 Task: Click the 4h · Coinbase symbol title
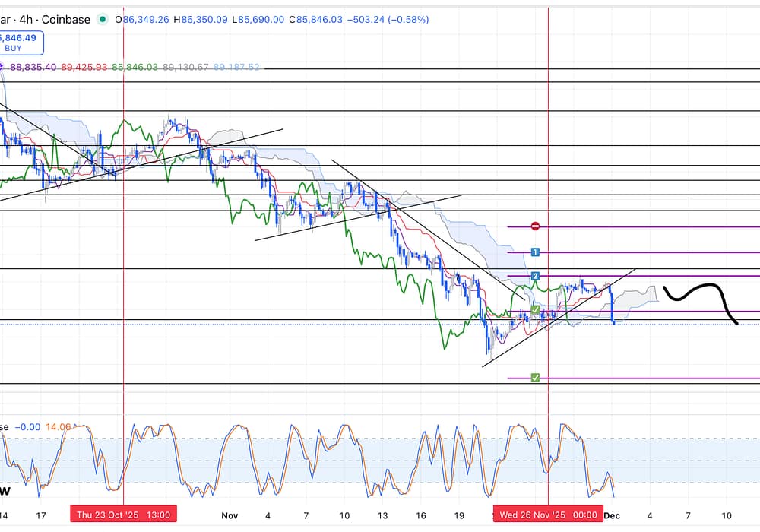click(55, 20)
